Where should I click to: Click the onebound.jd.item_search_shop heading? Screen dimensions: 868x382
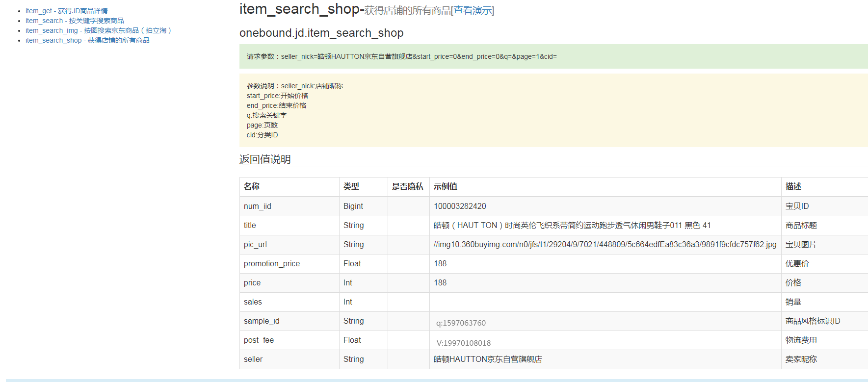coord(321,33)
